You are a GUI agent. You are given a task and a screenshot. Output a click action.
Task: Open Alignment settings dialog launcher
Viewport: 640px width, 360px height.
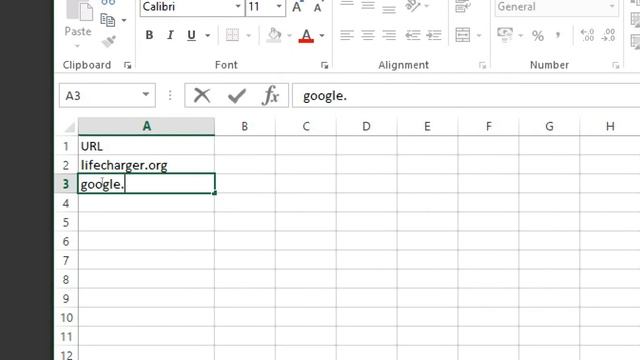coord(482,65)
